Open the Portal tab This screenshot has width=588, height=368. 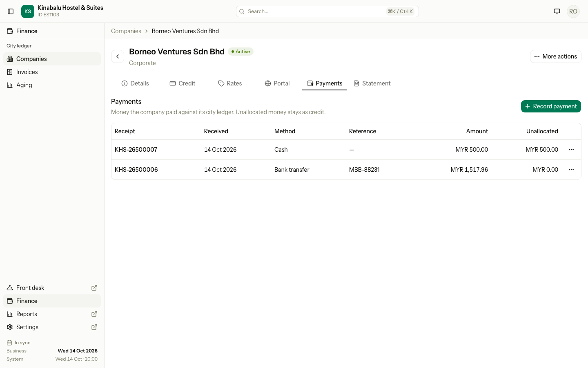[277, 83]
